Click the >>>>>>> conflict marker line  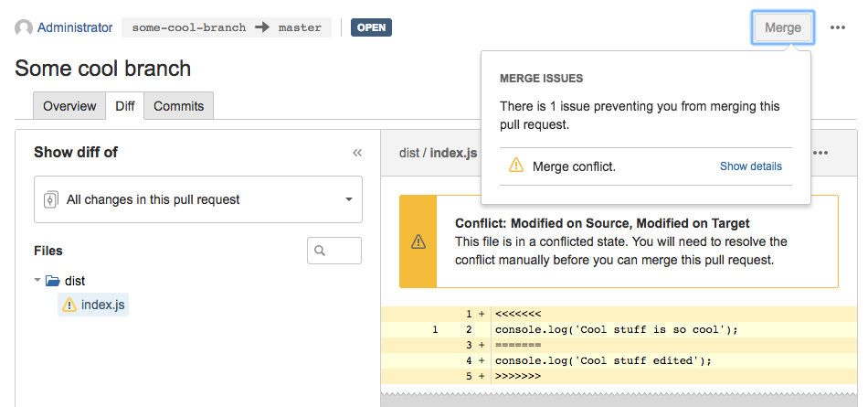tap(619, 377)
